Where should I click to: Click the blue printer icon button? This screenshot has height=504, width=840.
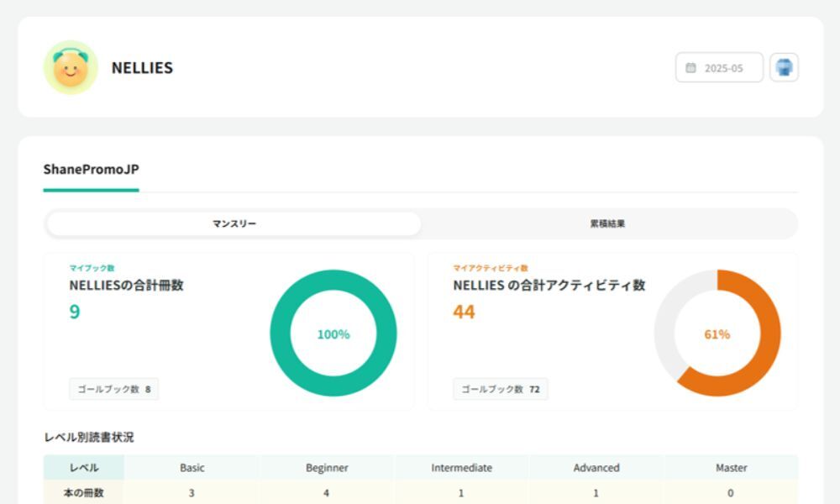point(784,68)
